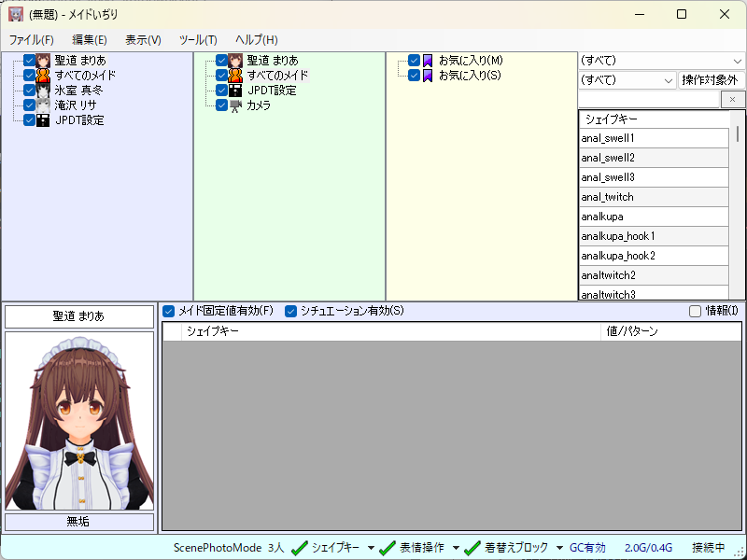Image resolution: width=747 pixels, height=560 pixels.
Task: Open the (すべて) dropdown beside 操作対象外 button
Action: pos(627,80)
